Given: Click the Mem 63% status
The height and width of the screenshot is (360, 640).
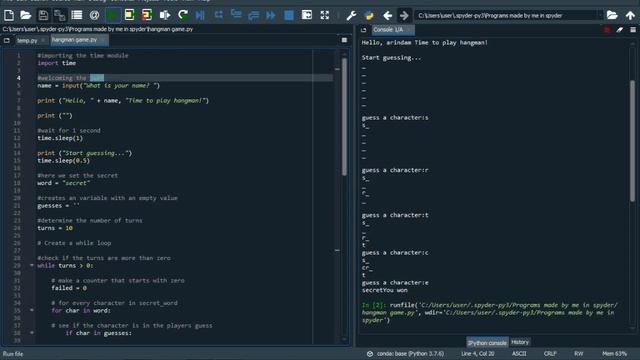Looking at the screenshot, I should (614, 353).
